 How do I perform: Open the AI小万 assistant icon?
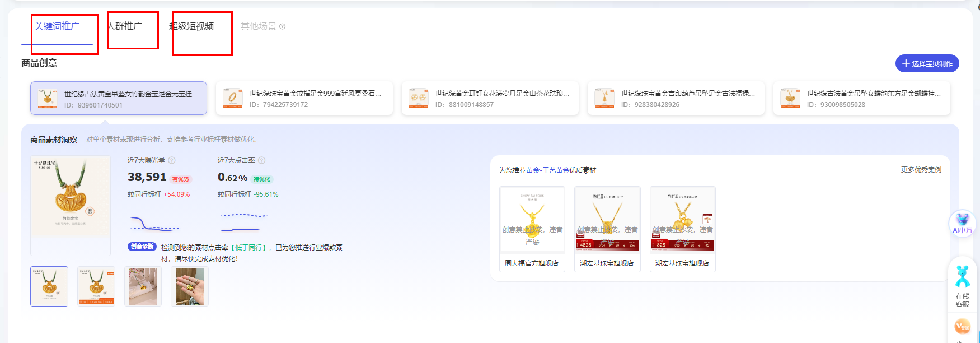pos(962,223)
